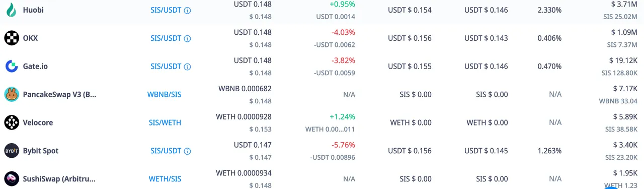Screen dimensions: 644x189
Task: Click the info icon beside OKX SIS/USDT pair
Action: tap(187, 38)
